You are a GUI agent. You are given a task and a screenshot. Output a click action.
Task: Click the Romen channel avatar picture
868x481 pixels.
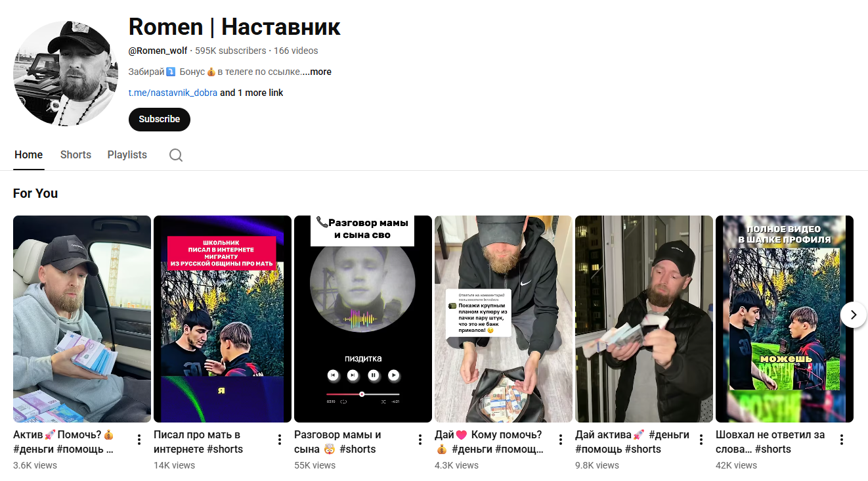pyautogui.click(x=66, y=73)
